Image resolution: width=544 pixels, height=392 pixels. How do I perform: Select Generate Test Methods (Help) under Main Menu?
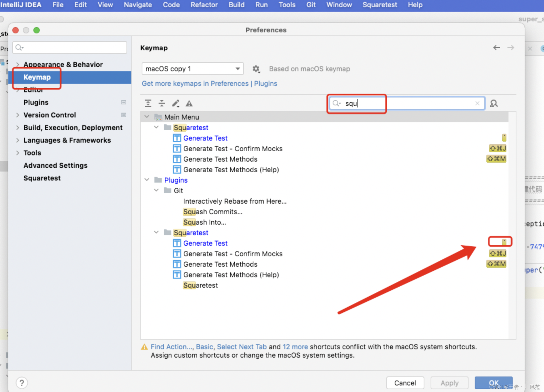coord(231,169)
